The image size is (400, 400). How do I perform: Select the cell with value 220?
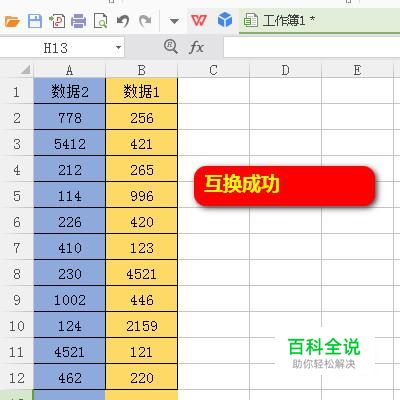click(x=141, y=378)
